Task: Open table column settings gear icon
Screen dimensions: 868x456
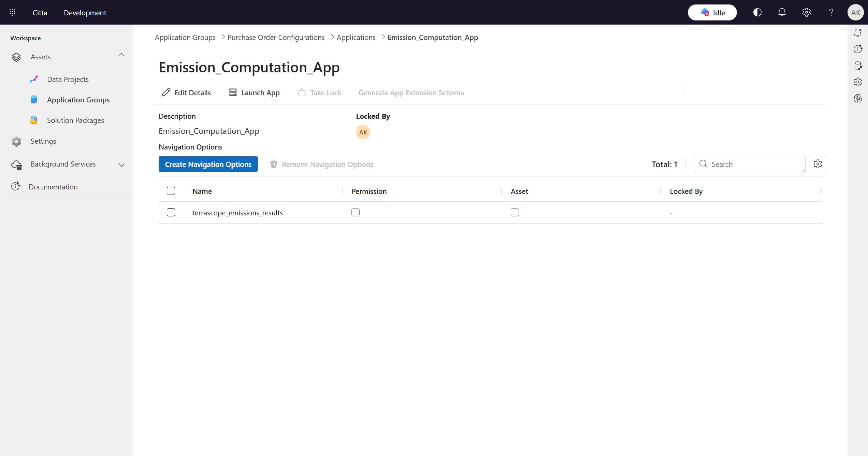Action: click(x=818, y=164)
